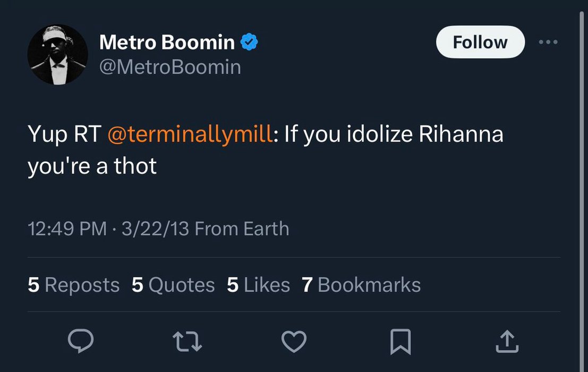Open the three-dot more options menu
588x372 pixels.
pyautogui.click(x=548, y=42)
